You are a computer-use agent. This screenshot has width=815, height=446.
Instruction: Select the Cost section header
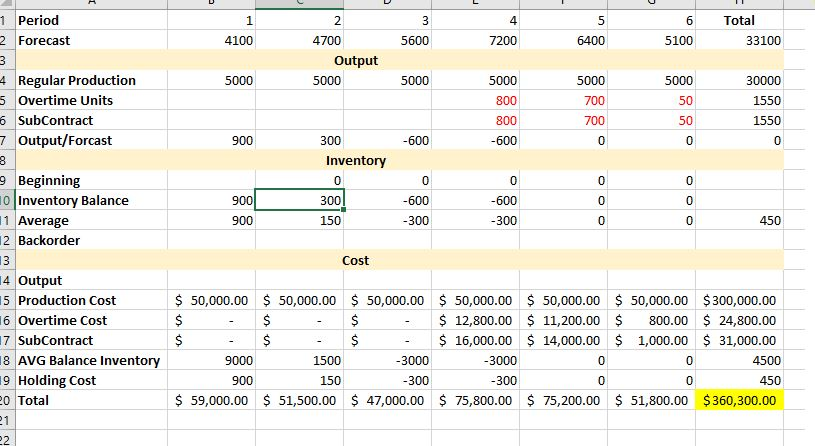point(399,260)
